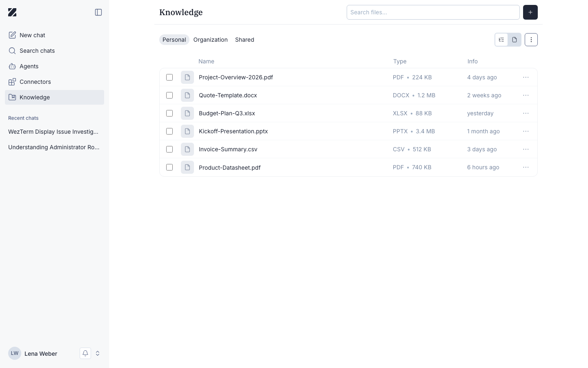Screen dimensions: 588x368
Task: Open the WezTerm Display Issue recent chat
Action: (54, 132)
